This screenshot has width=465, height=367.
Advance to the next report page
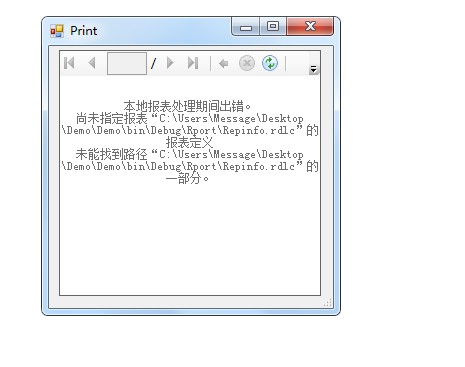(170, 63)
